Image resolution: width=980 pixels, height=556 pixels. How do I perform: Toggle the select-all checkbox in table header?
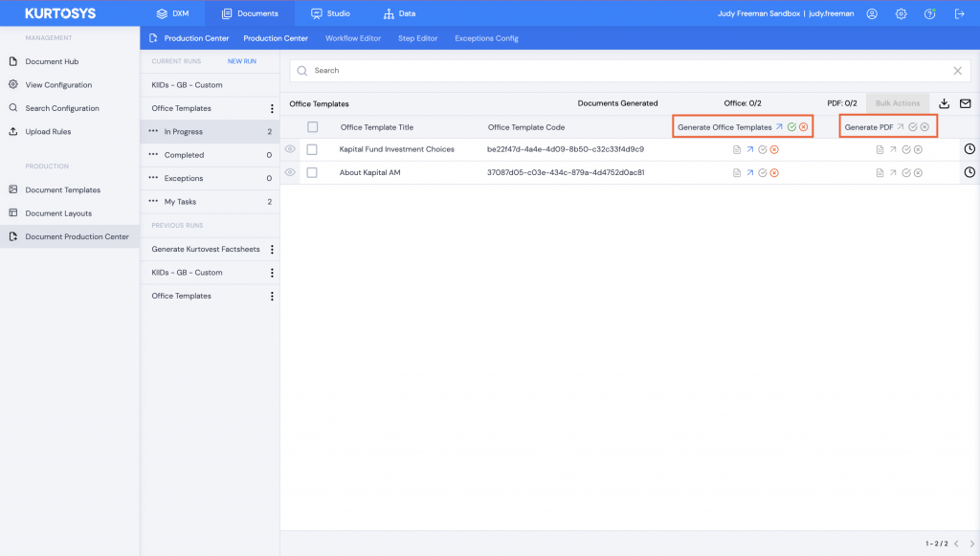pos(313,127)
